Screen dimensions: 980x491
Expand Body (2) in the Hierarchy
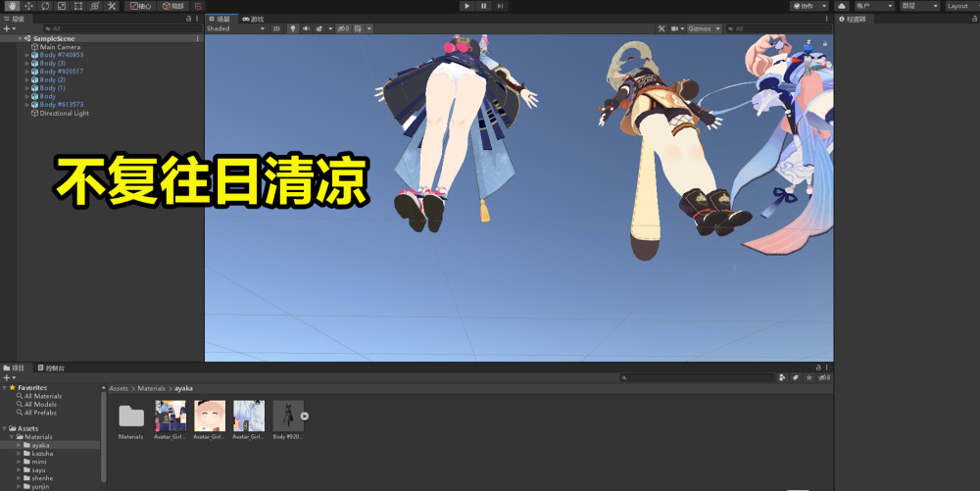(26, 80)
